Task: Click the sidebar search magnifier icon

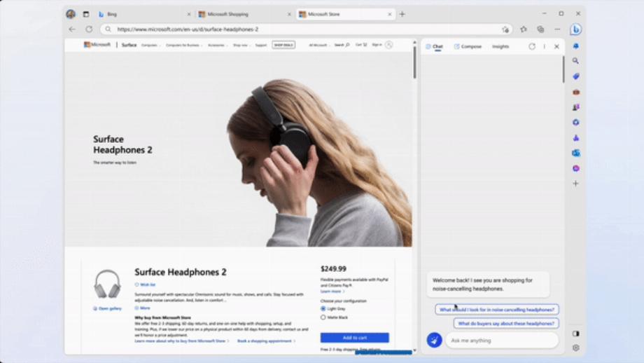Action: click(576, 61)
